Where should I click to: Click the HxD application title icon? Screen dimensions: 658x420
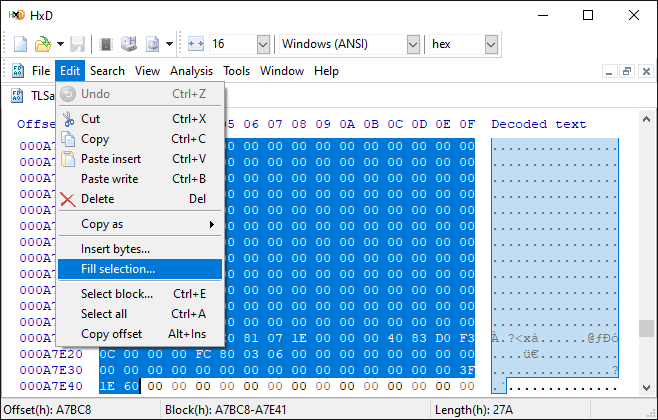[17, 15]
